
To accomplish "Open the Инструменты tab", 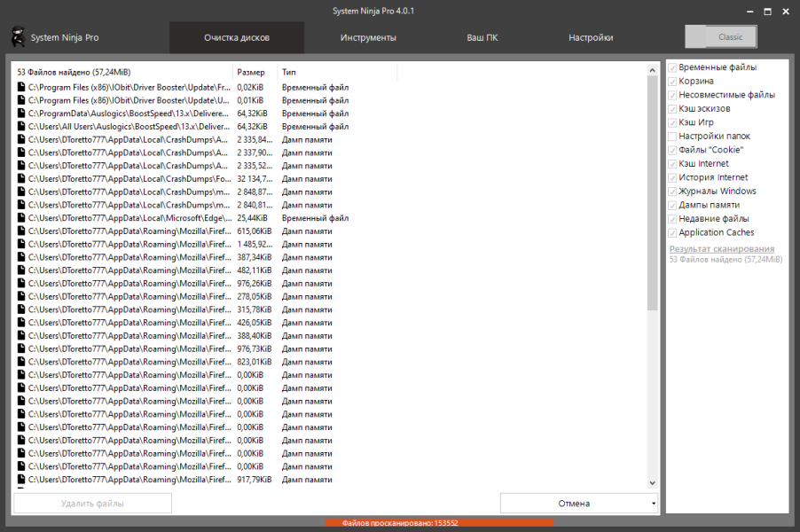I will point(368,38).
